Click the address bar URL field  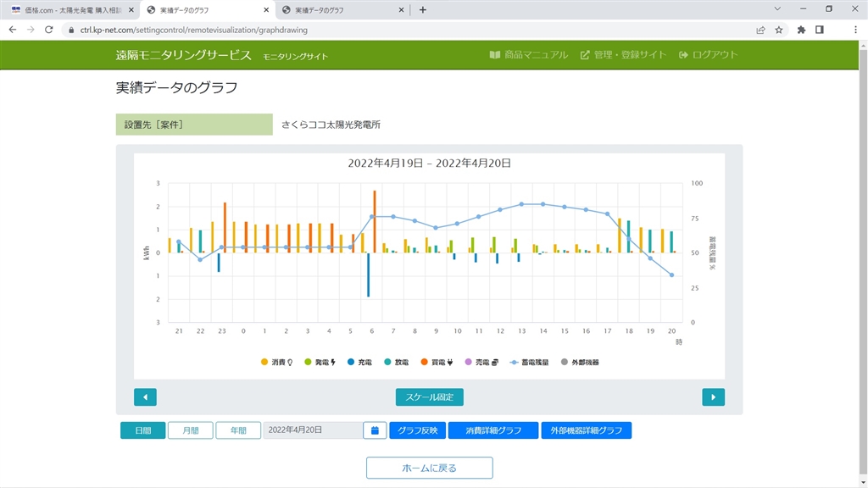pyautogui.click(x=409, y=30)
